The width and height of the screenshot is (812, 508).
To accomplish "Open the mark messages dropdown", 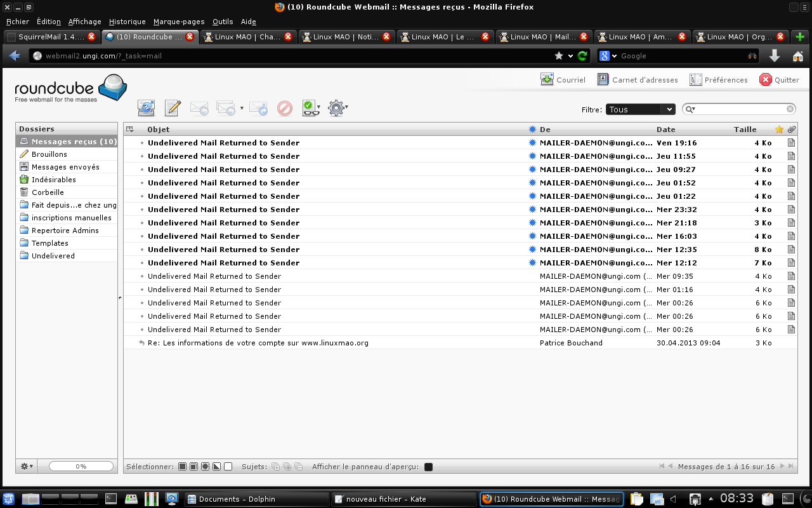I will [311, 108].
